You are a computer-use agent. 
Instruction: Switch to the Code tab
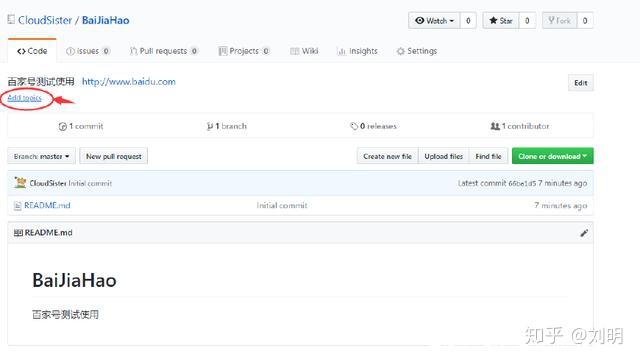click(32, 51)
